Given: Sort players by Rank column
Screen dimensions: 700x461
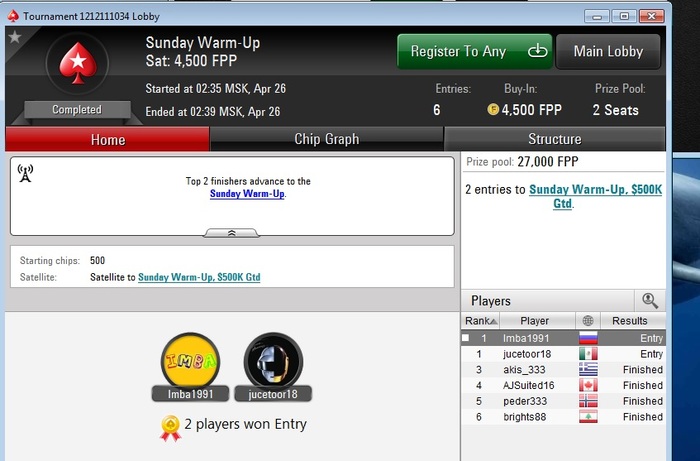Looking at the screenshot, I should coord(480,320).
